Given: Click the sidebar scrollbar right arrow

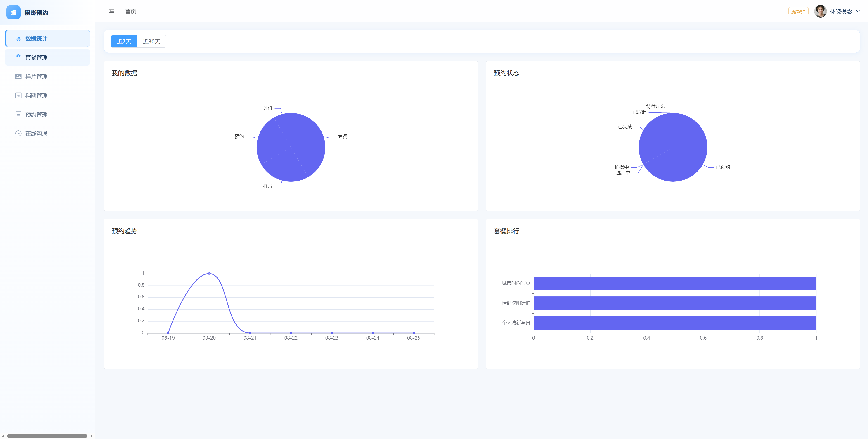Looking at the screenshot, I should [x=92, y=436].
